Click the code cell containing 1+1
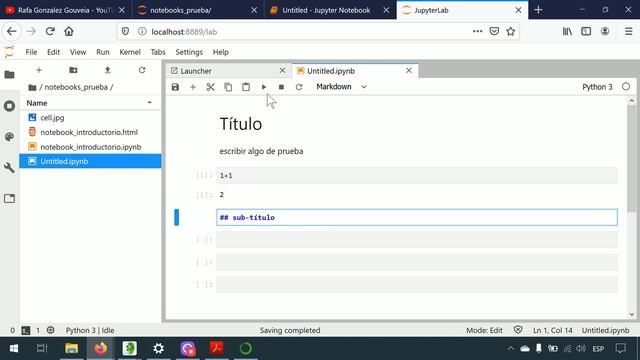 click(x=417, y=176)
